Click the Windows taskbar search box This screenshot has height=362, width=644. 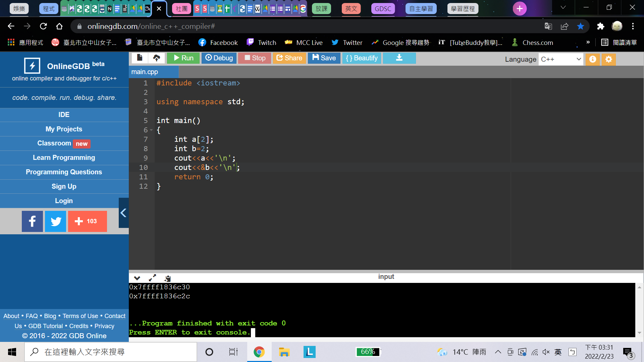[x=111, y=352]
